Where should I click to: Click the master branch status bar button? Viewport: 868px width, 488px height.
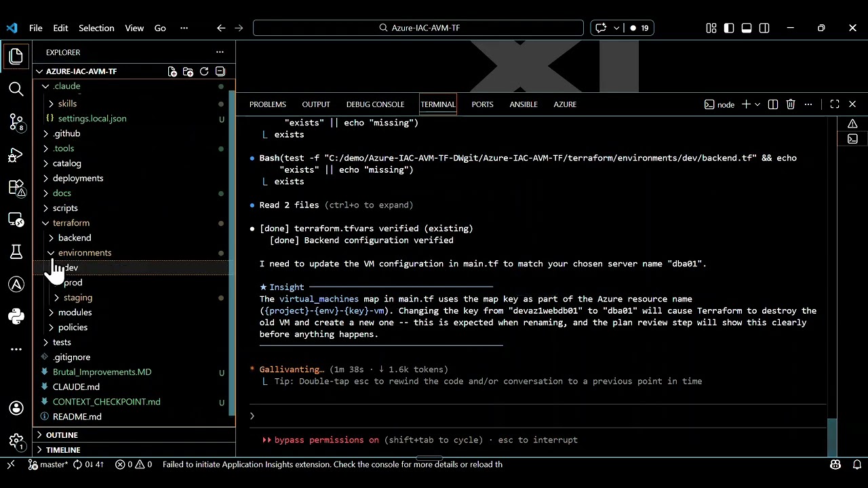click(x=49, y=464)
